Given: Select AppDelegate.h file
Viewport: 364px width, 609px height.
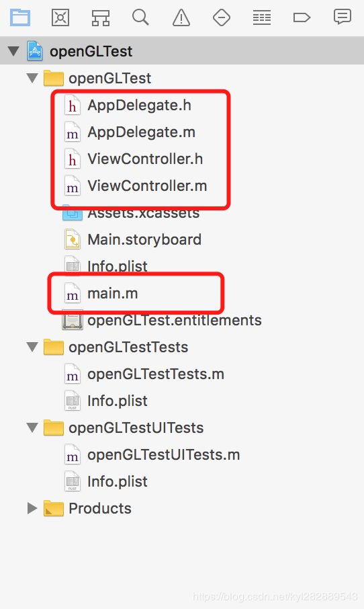Looking at the screenshot, I should point(128,106).
